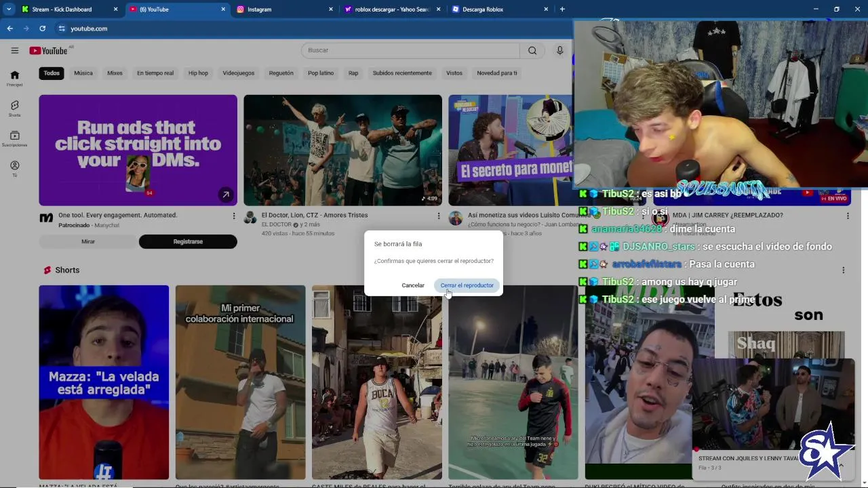Open the ad arrow link on the purple thumbnail
The image size is (868, 488).
[226, 195]
